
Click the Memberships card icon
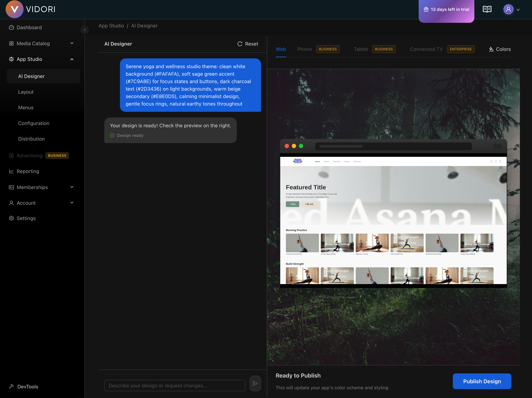[x=11, y=187]
